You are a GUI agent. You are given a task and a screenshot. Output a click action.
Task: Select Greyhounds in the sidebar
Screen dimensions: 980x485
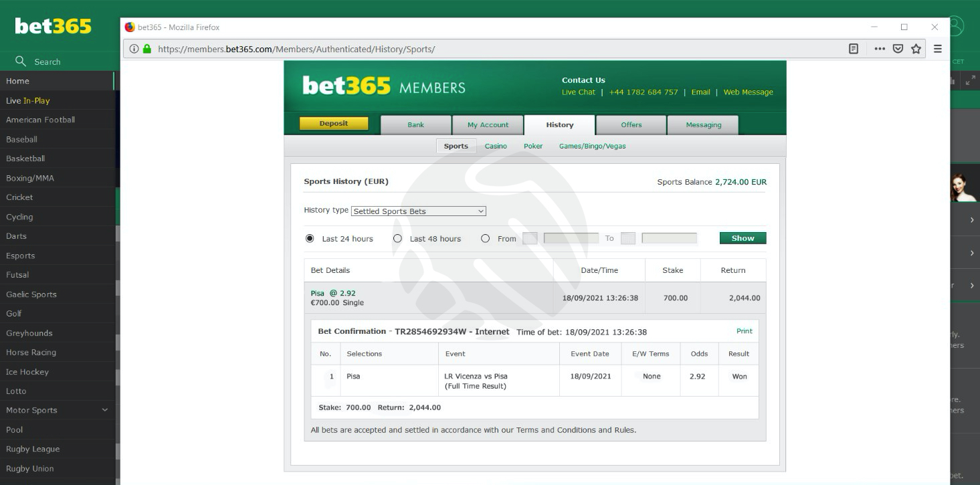[58, 333]
